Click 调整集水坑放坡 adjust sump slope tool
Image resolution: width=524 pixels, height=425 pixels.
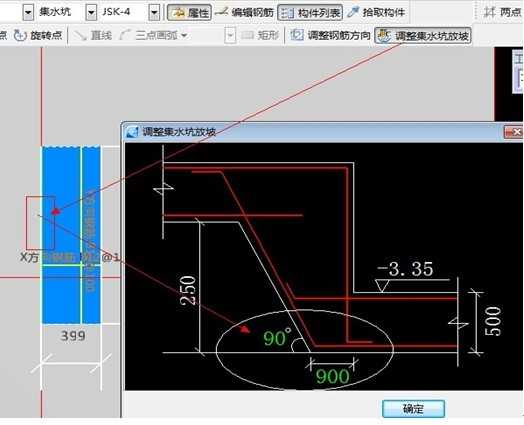(423, 36)
